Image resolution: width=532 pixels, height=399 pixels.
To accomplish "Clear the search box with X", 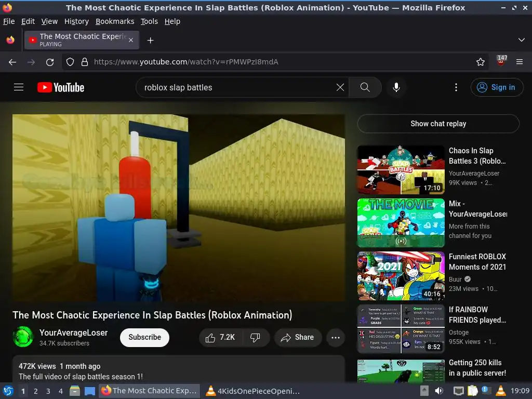I will coord(340,87).
